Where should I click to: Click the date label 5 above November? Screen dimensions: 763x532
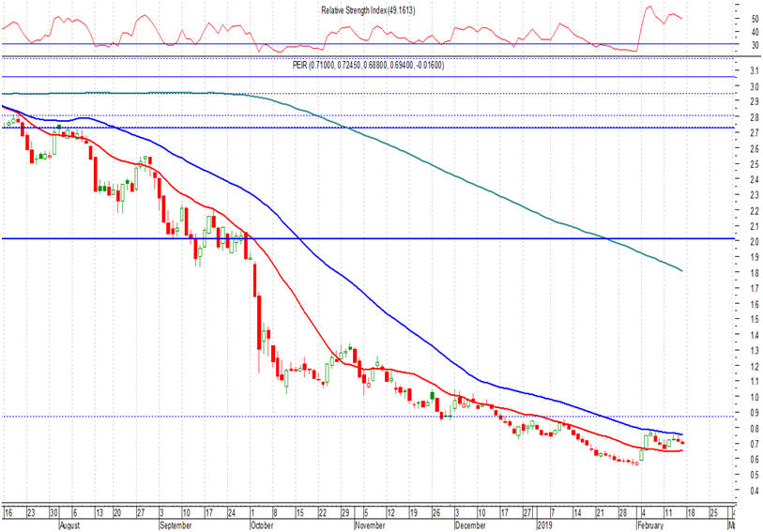pos(366,513)
